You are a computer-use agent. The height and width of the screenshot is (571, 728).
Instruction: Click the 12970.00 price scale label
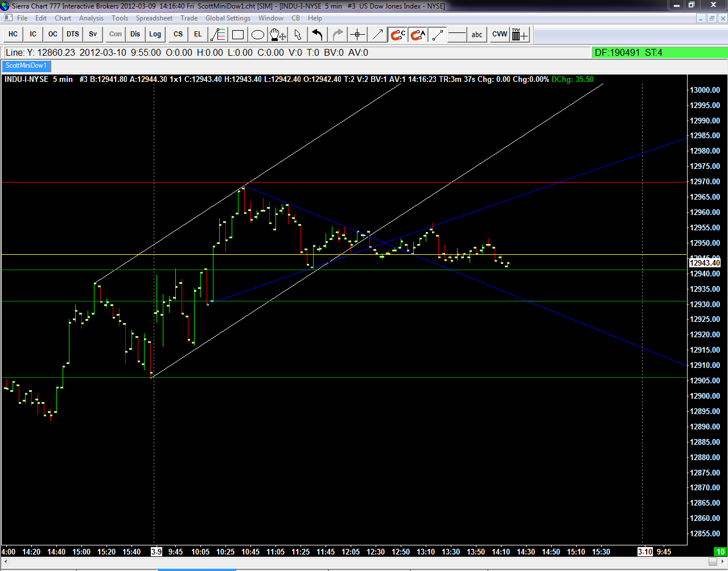705,181
